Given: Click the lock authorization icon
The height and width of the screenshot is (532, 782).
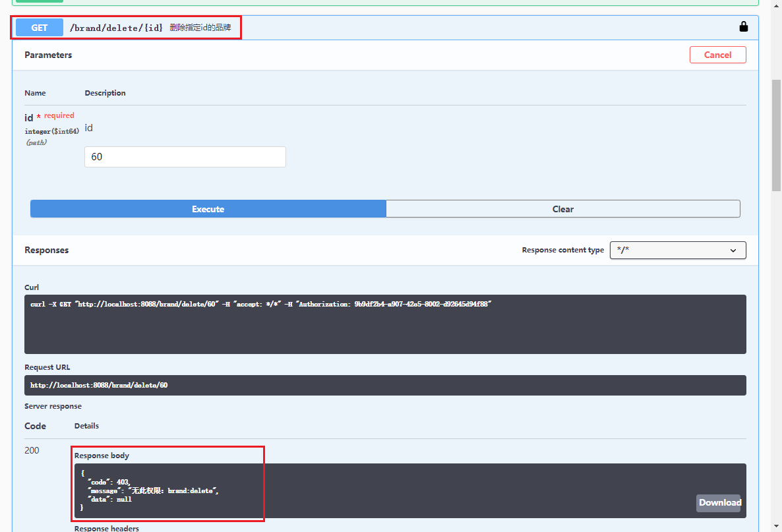Looking at the screenshot, I should (x=743, y=27).
